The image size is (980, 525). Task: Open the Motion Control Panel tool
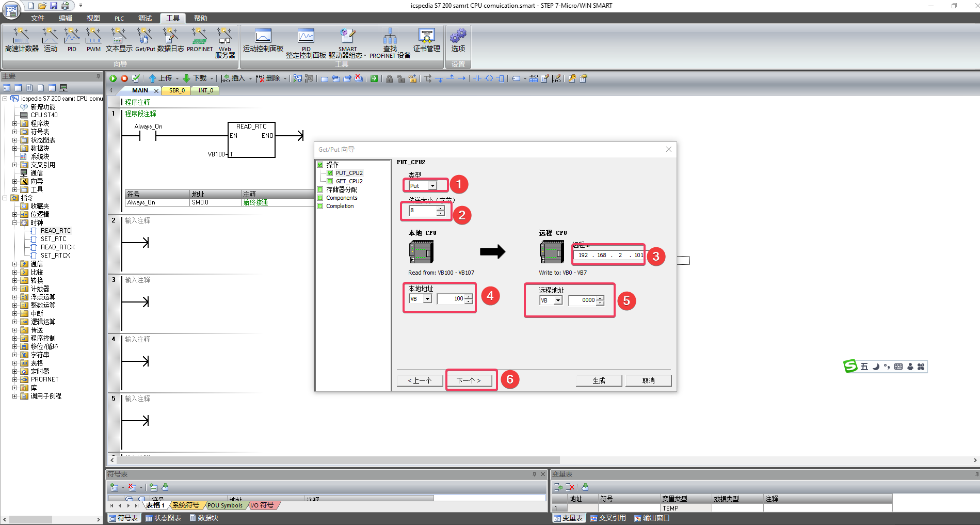pos(263,40)
